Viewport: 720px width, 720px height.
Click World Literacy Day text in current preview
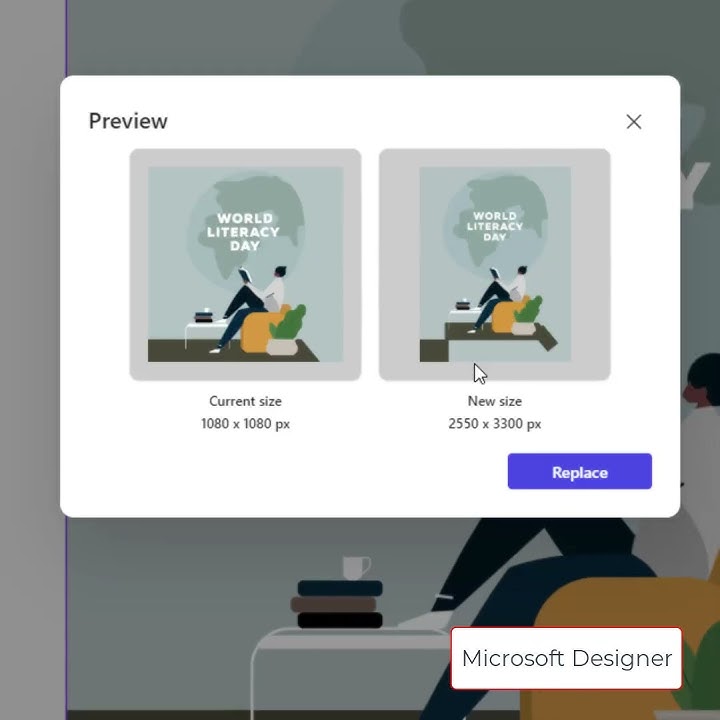[x=243, y=232]
